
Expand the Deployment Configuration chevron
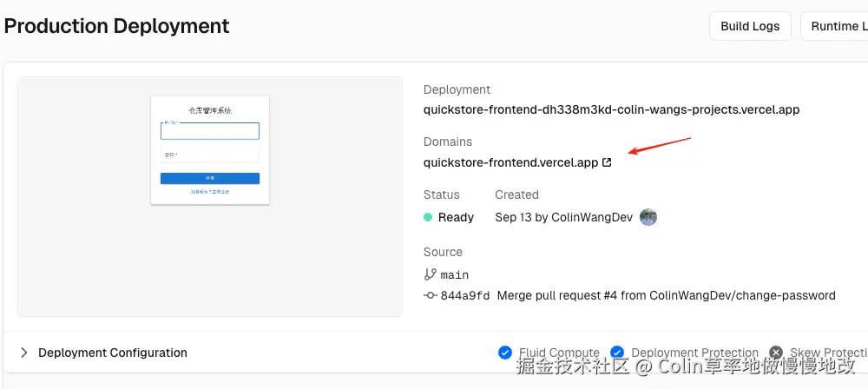tap(23, 353)
